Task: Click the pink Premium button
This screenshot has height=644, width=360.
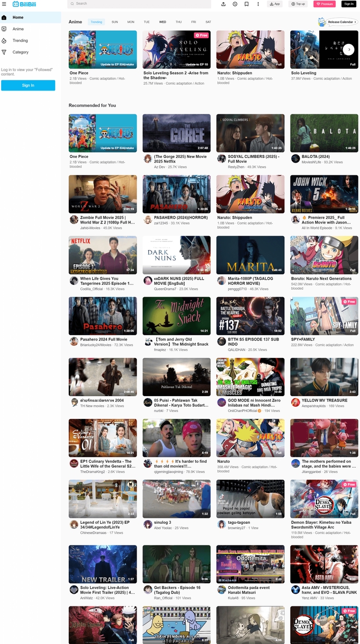Action: pos(325,4)
